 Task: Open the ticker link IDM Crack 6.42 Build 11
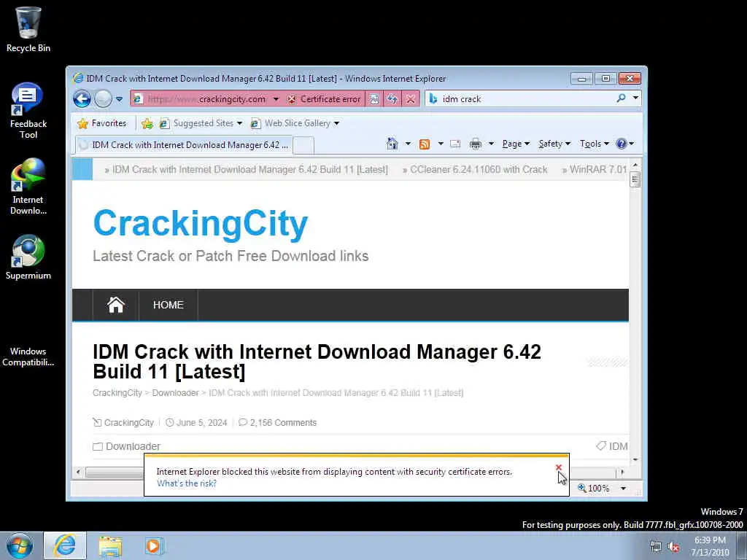pos(250,169)
